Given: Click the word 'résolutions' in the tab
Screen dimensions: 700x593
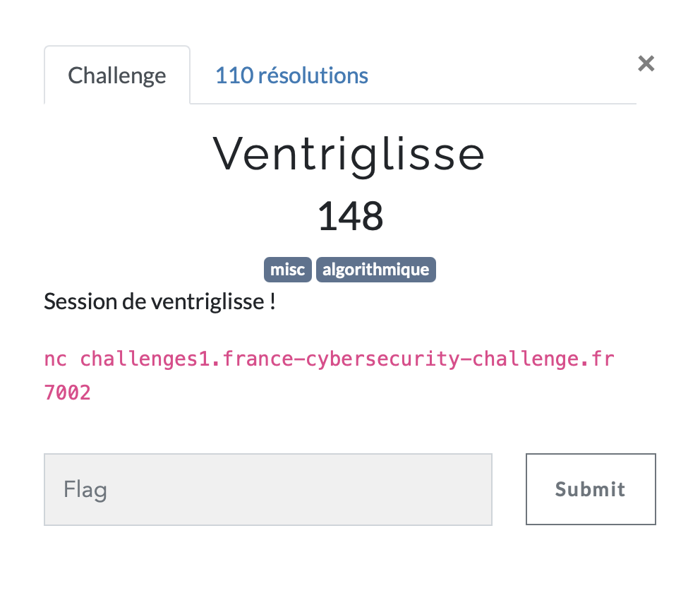Looking at the screenshot, I should point(313,76).
